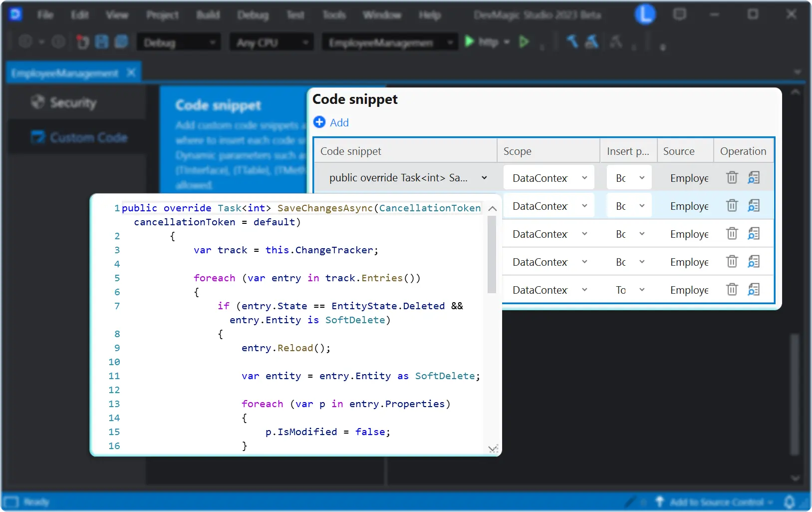
Task: Delete the first code snippet with trash icon
Action: coord(732,177)
